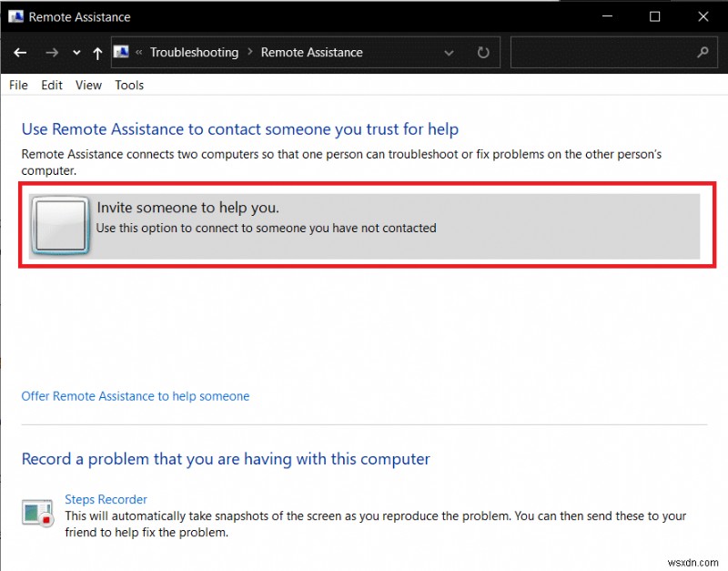The image size is (728, 571).
Task: Expand the breadcrumb overflow double chevron
Action: [138, 52]
